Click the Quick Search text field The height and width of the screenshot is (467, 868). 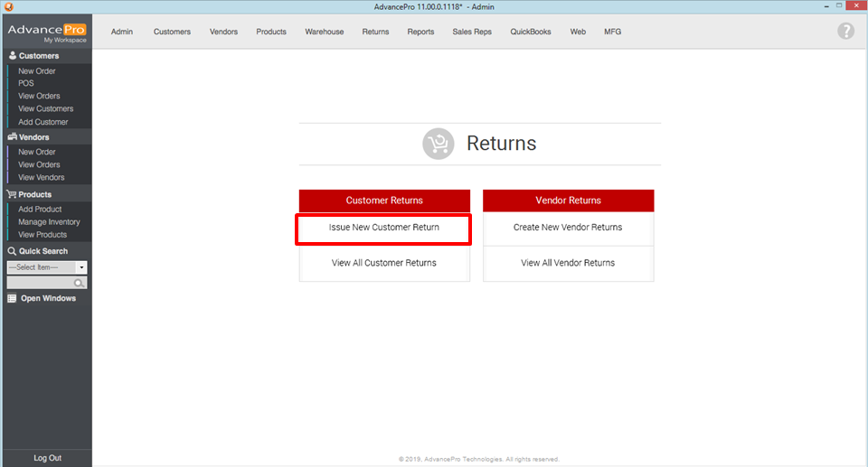[40, 283]
